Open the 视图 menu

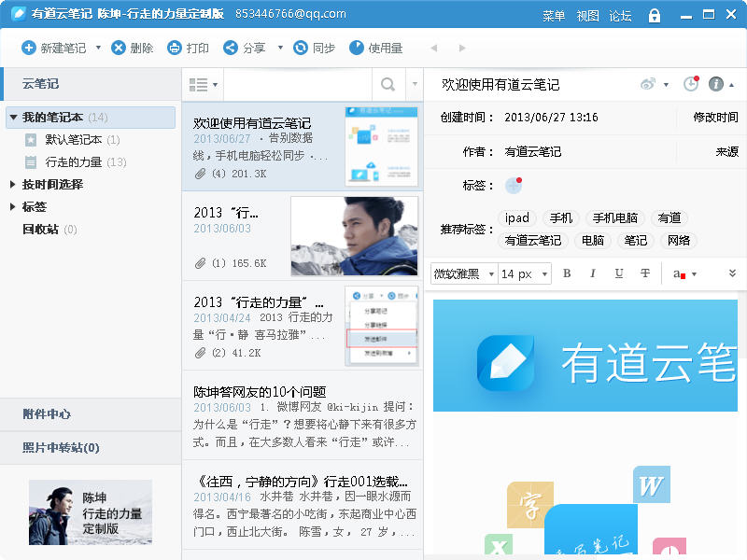pyautogui.click(x=587, y=16)
